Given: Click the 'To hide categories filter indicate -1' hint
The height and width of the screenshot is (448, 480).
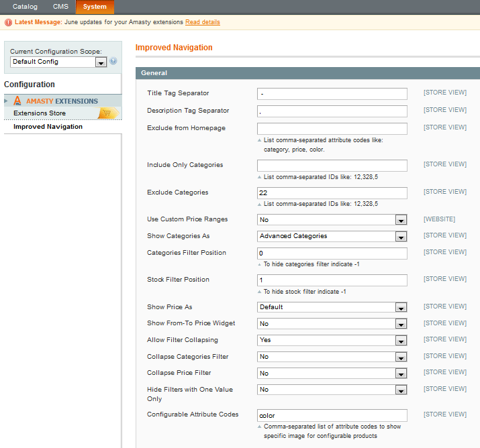Looking at the screenshot, I should point(311,264).
